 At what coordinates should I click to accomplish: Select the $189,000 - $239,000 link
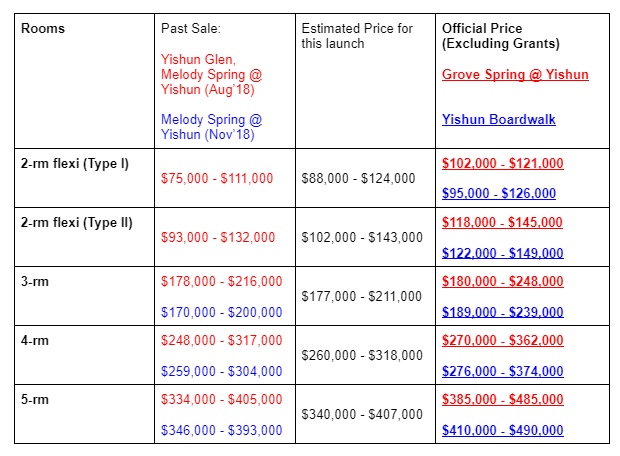(x=503, y=312)
